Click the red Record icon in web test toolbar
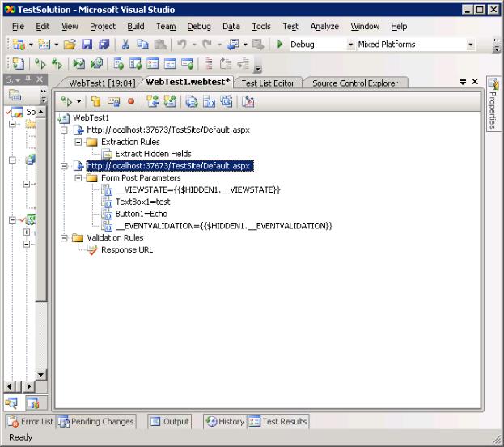 point(130,101)
